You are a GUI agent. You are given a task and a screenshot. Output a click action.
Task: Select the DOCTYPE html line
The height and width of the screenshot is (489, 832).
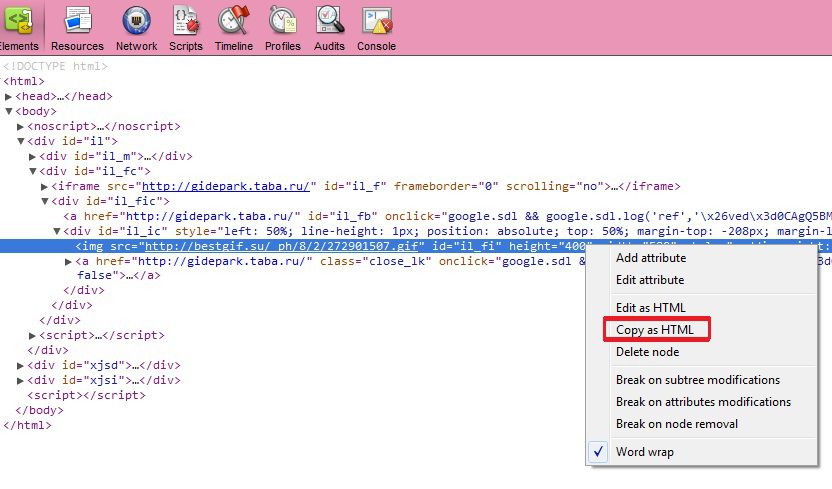pos(55,66)
